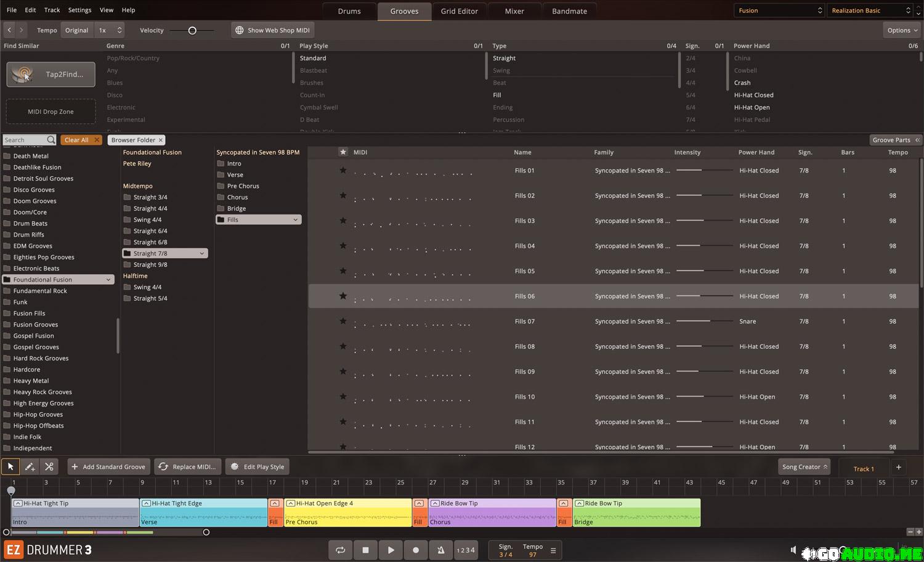The image size is (924, 562).
Task: Zoom out timeline with minus button
Action: [910, 532]
